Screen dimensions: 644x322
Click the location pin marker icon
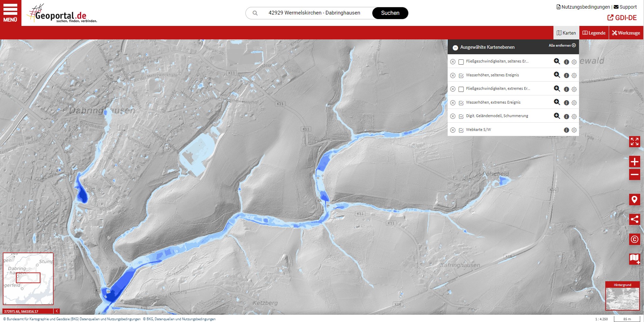pyautogui.click(x=634, y=200)
